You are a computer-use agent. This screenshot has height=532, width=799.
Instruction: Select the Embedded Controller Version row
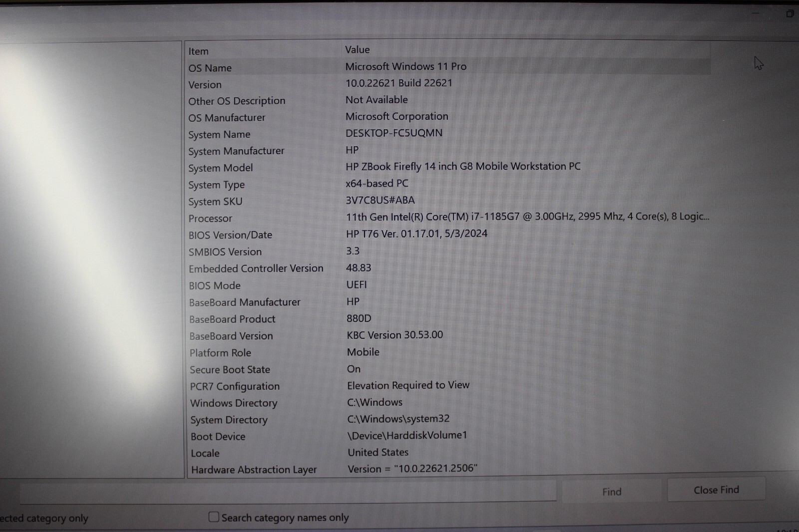click(x=448, y=268)
